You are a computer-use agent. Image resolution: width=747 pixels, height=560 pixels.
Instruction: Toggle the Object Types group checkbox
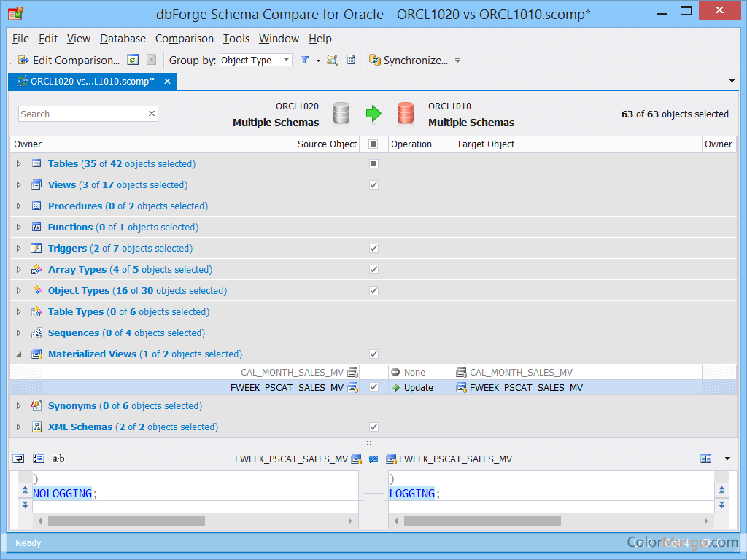point(373,290)
